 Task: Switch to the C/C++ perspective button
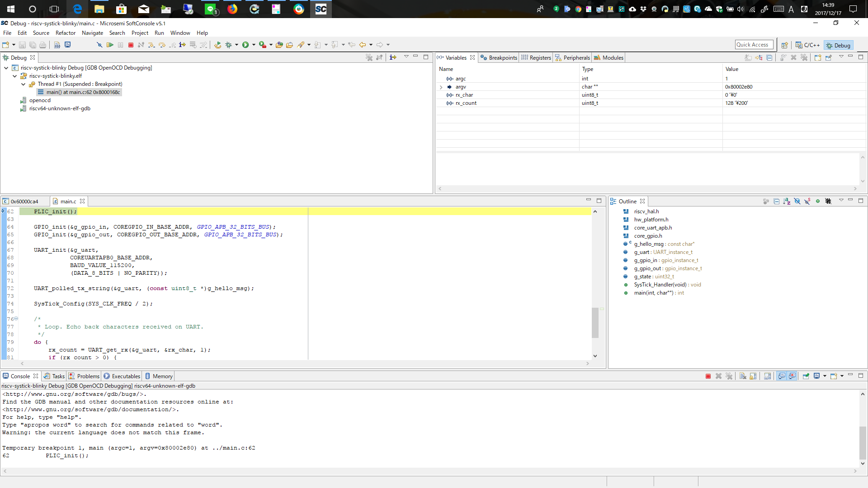[809, 45]
